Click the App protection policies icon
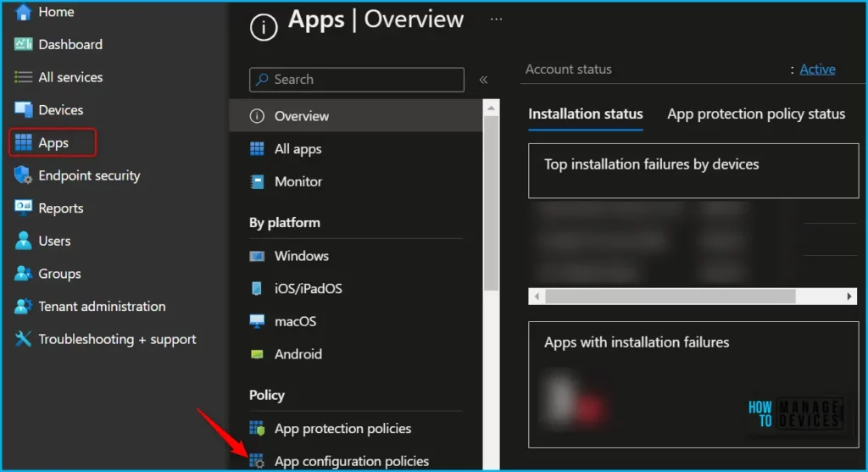868x472 pixels. tap(257, 428)
